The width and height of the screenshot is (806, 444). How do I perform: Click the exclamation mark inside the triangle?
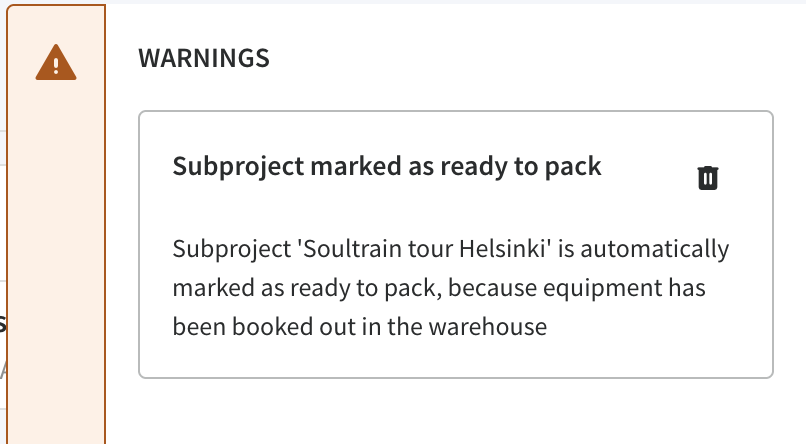56,65
